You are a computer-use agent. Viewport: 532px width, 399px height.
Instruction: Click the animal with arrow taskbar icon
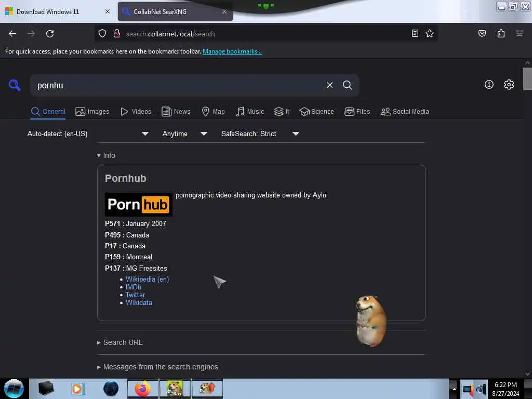(x=207, y=389)
